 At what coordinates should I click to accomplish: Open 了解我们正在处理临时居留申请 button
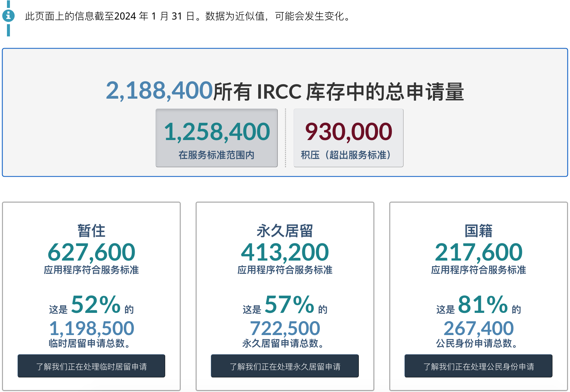point(91,366)
